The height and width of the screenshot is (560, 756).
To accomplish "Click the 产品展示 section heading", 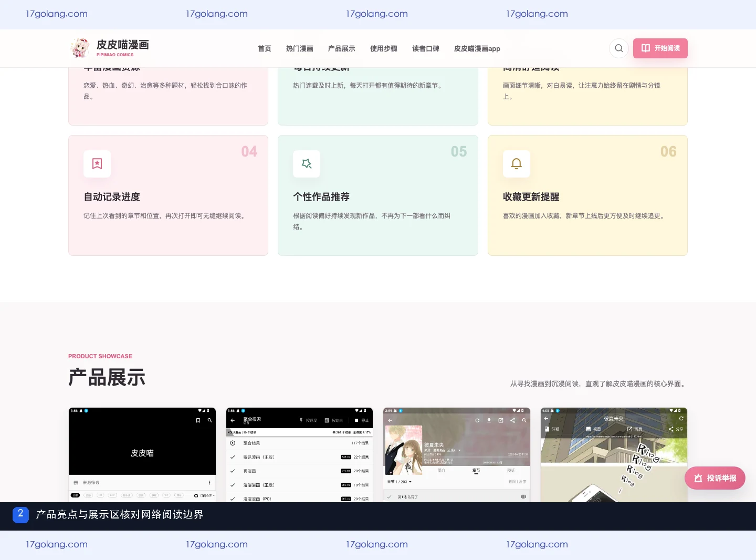I will (107, 378).
